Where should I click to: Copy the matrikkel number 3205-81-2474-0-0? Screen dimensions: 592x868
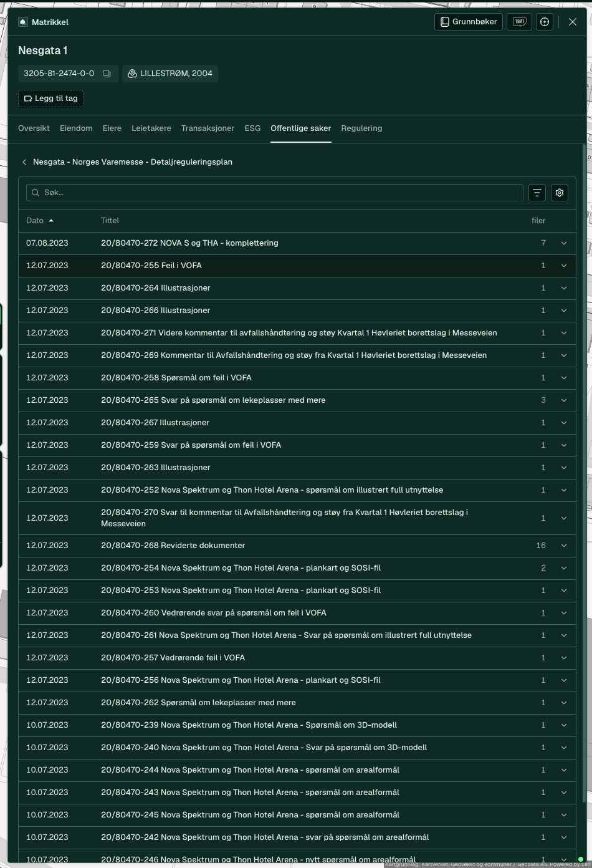tap(107, 74)
